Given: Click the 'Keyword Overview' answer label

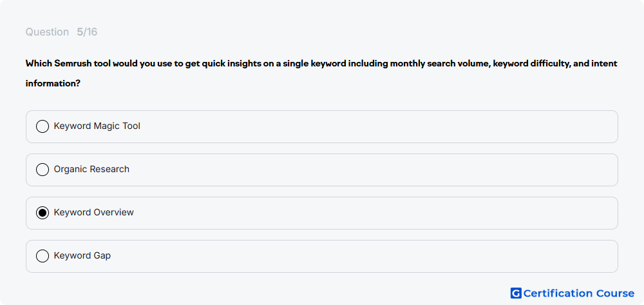Looking at the screenshot, I should 93,213.
